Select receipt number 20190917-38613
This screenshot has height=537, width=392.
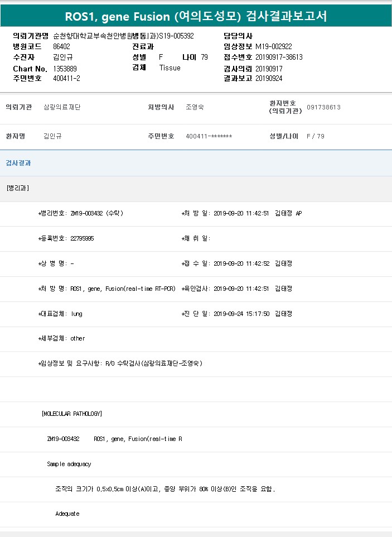click(x=279, y=57)
